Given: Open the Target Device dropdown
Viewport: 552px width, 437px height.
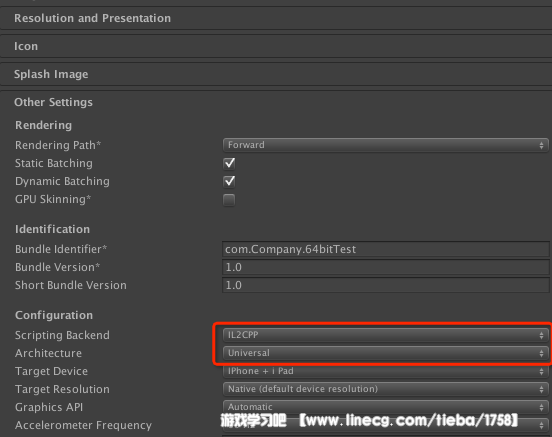Looking at the screenshot, I should pos(385,371).
